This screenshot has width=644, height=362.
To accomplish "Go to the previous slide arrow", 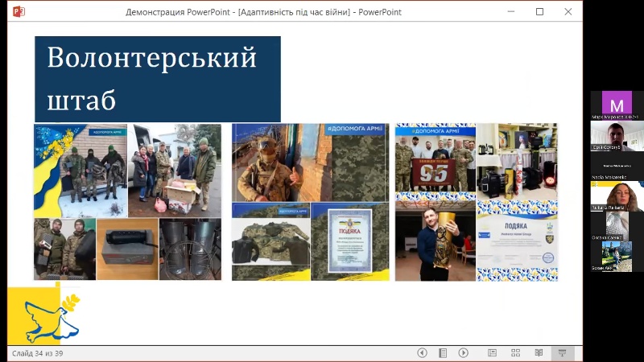I will [422, 353].
